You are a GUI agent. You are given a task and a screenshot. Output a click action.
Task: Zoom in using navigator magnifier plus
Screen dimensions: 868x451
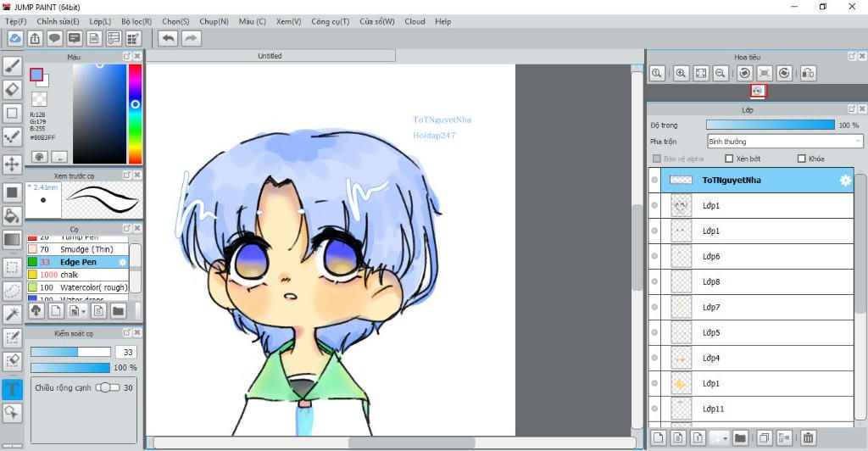point(681,73)
